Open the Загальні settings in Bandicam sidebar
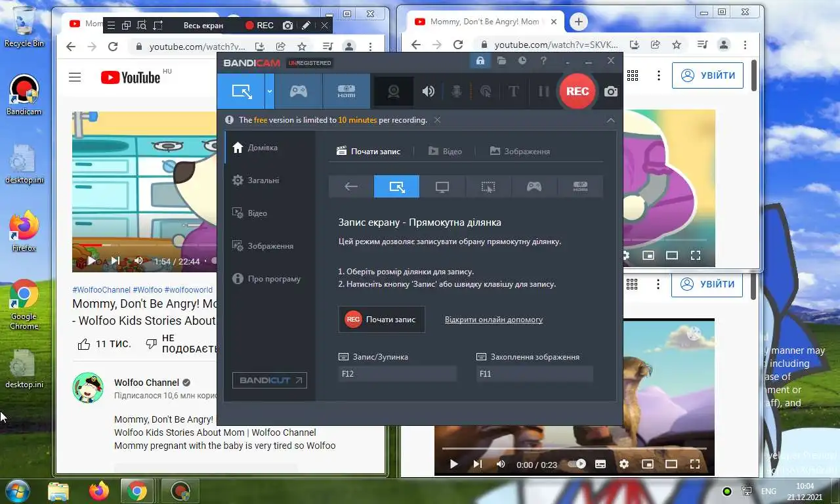The image size is (840, 504). coord(270,180)
